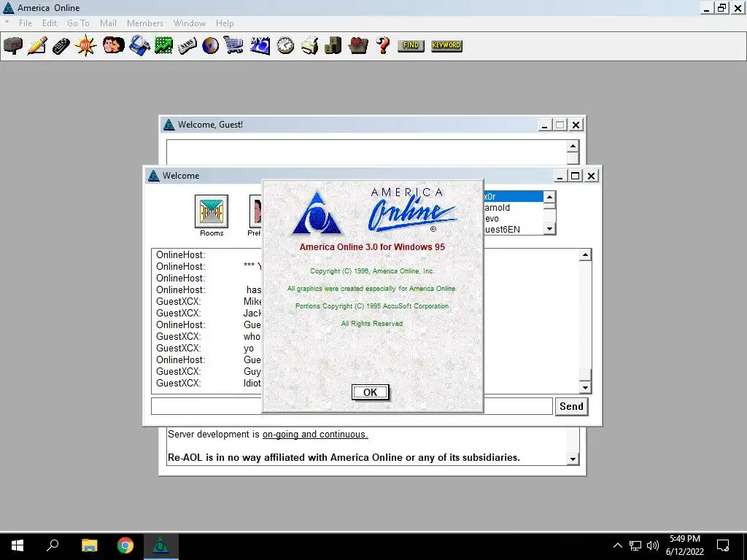
Task: Open Today's News newspaper icon
Action: tap(187, 46)
